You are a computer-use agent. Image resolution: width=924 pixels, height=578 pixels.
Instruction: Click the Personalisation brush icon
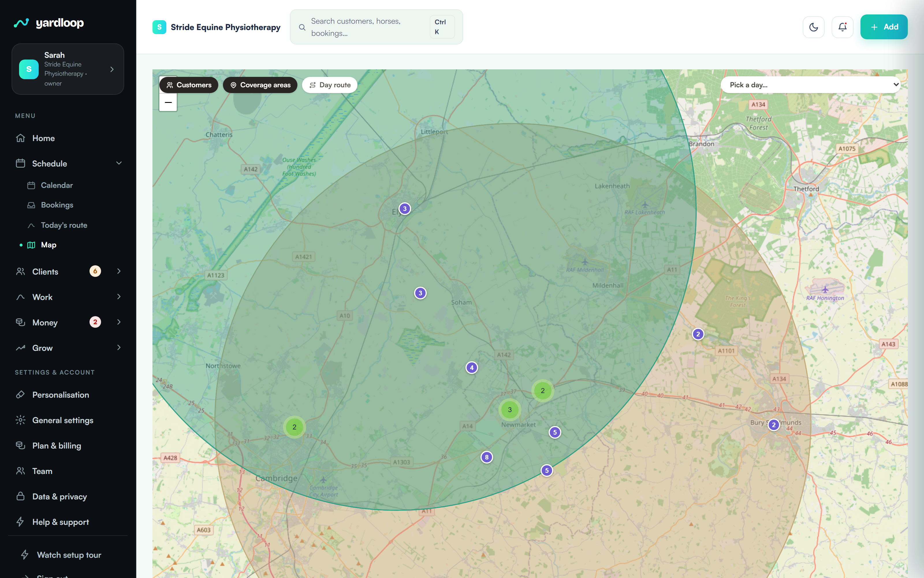21,394
